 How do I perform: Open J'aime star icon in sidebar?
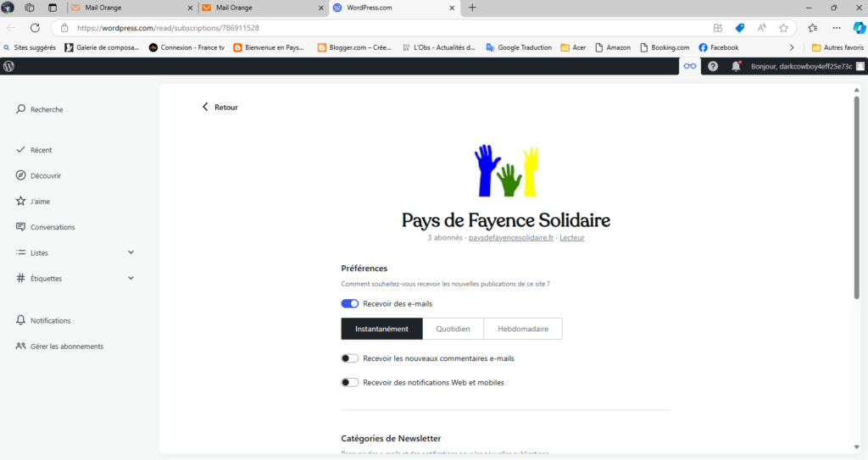[21, 202]
